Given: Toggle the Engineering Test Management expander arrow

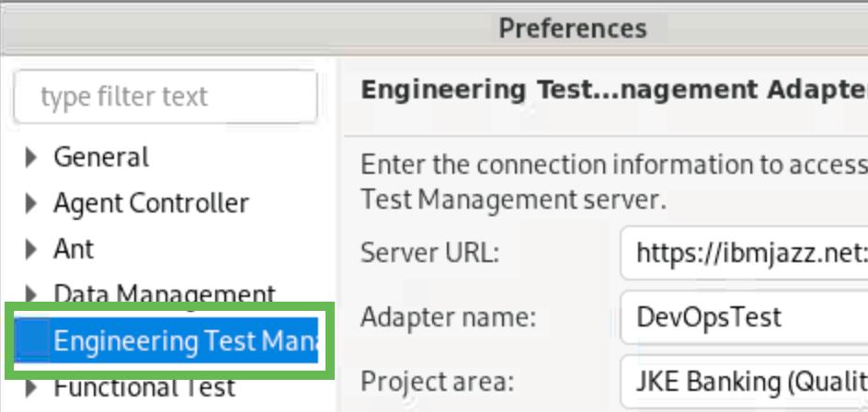Looking at the screenshot, I should [x=32, y=341].
